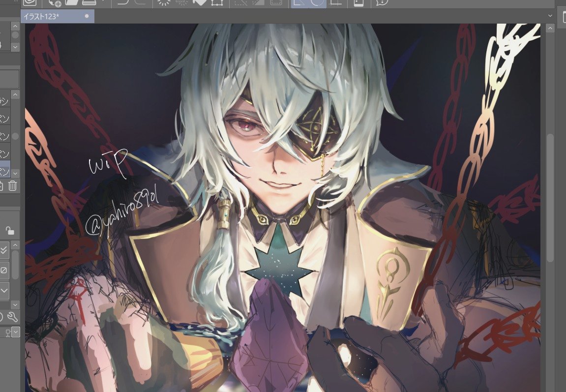This screenshot has height=392, width=566.
Task: Click the tool property scroll down arrow
Action: point(15,305)
